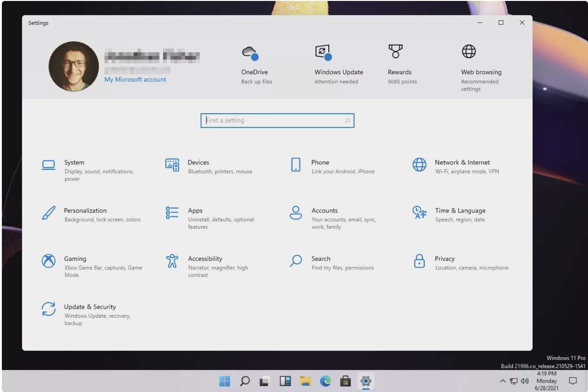Click Link your Android, iPhone description

tap(343, 172)
